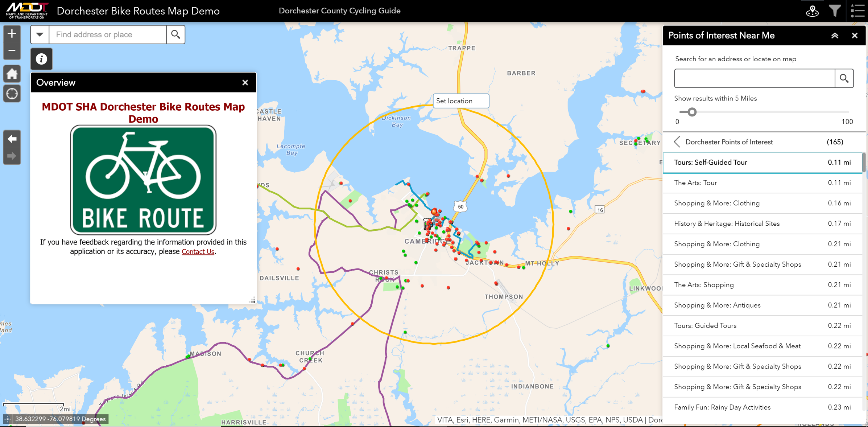Click the Dorchester County Cycling Guide subtitle
The height and width of the screenshot is (427, 868).
(340, 11)
